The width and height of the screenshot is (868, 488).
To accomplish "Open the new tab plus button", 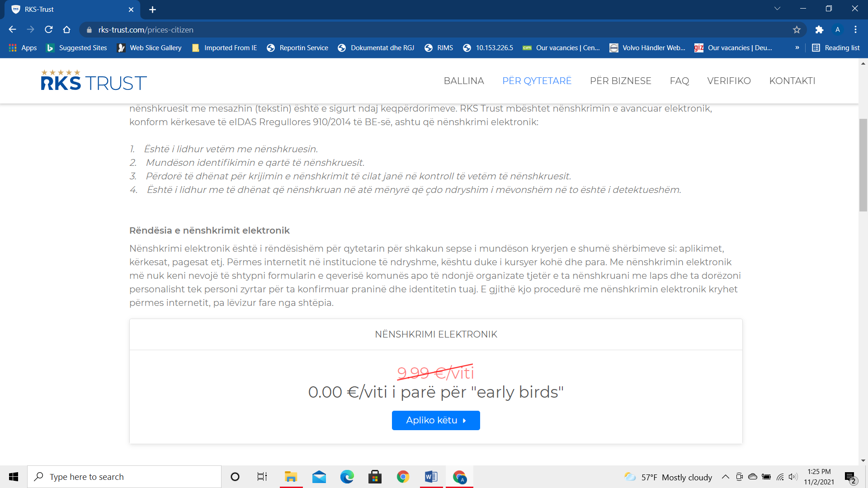I will [152, 9].
